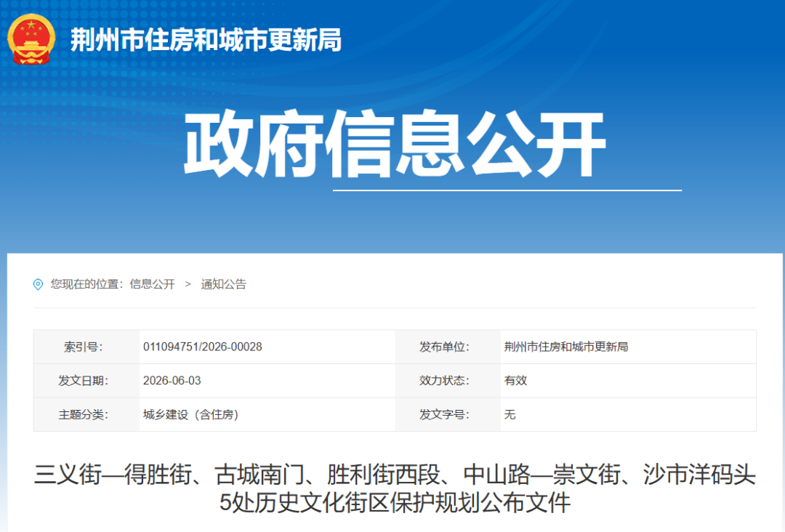
Task: Click the 发布单位 label cell
Action: click(448, 347)
